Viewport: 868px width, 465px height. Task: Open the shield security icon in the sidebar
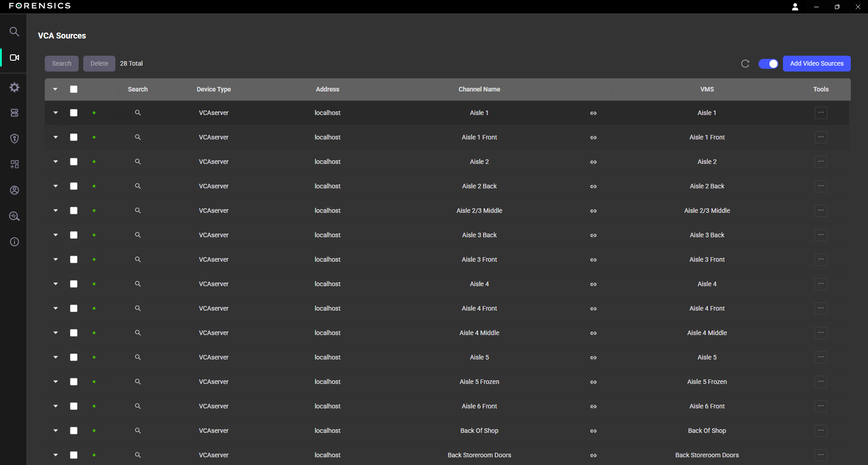14,139
